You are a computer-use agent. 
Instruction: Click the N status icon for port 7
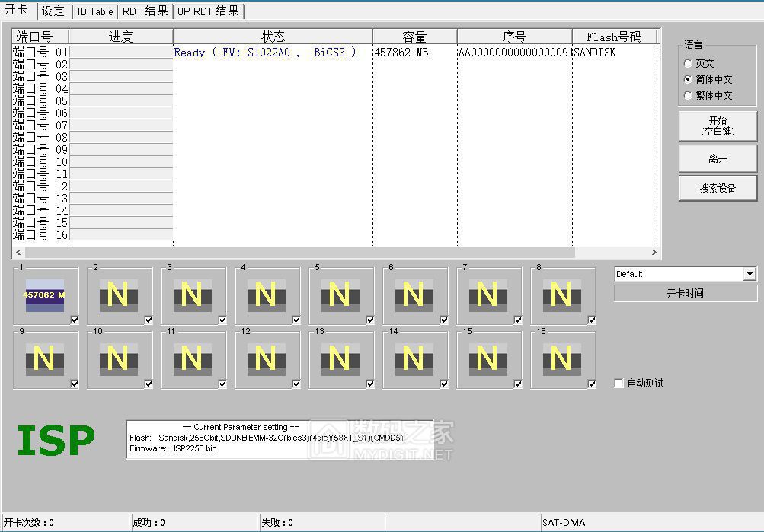[488, 295]
